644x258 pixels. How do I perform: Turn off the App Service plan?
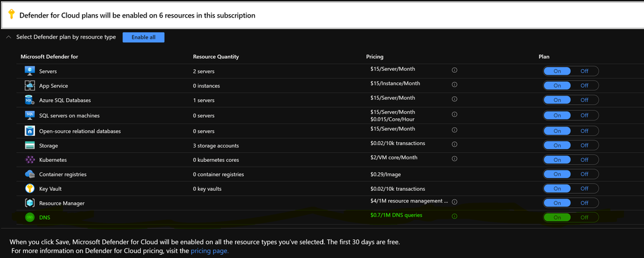(x=584, y=85)
